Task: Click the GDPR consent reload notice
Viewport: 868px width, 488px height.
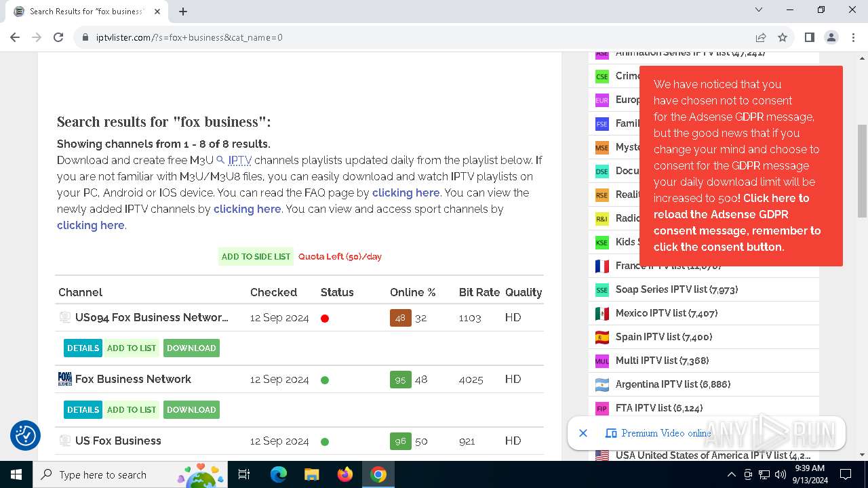Action: point(741,166)
